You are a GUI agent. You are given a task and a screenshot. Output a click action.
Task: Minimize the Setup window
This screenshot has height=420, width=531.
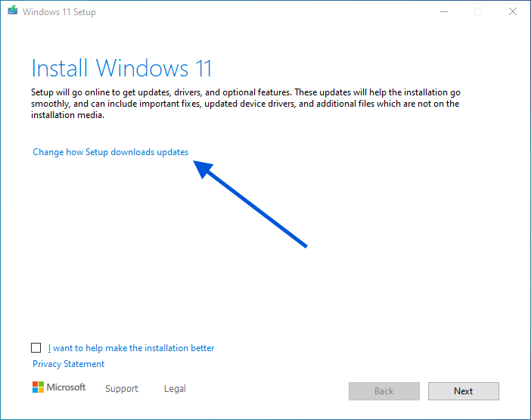point(444,11)
